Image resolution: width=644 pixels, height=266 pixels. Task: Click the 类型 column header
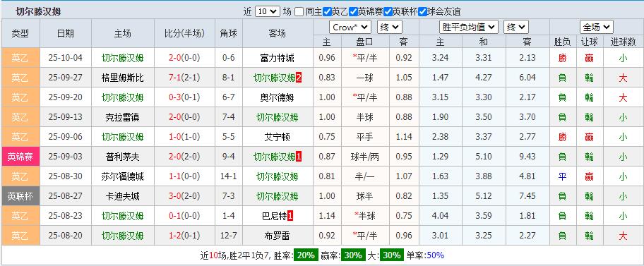pos(20,33)
